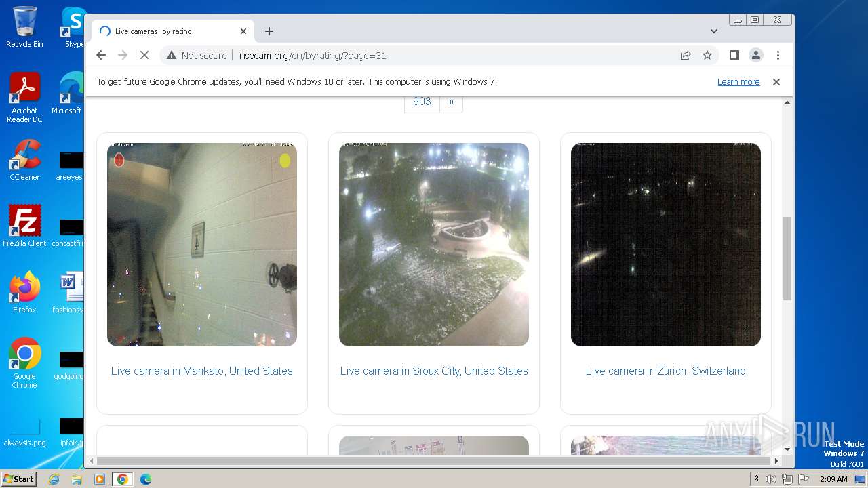Click taskbar clock showing 2:09 AM
The height and width of the screenshot is (488, 868).
tap(833, 479)
